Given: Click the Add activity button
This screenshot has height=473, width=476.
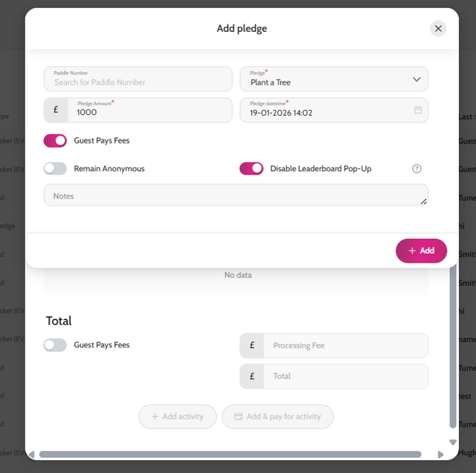Looking at the screenshot, I should 178,417.
